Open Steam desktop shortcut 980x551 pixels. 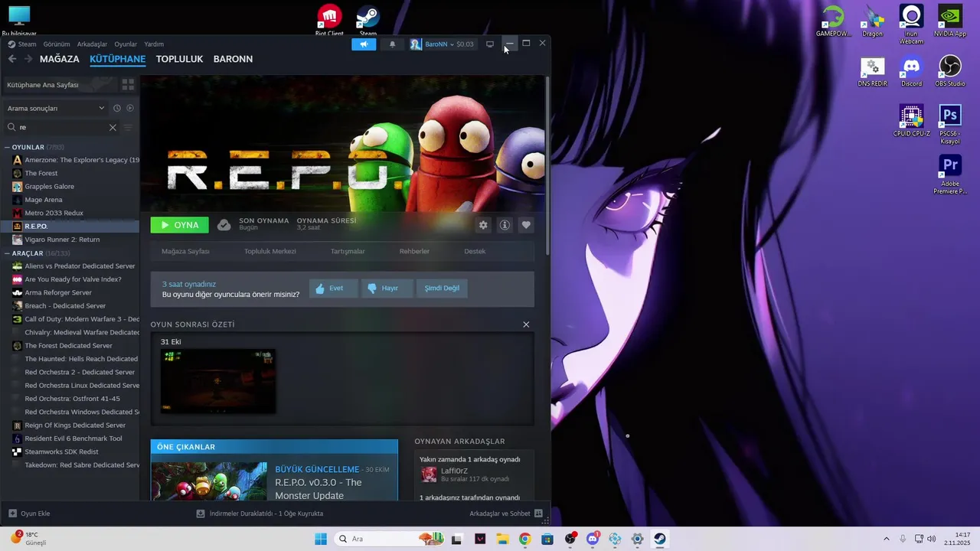[368, 20]
